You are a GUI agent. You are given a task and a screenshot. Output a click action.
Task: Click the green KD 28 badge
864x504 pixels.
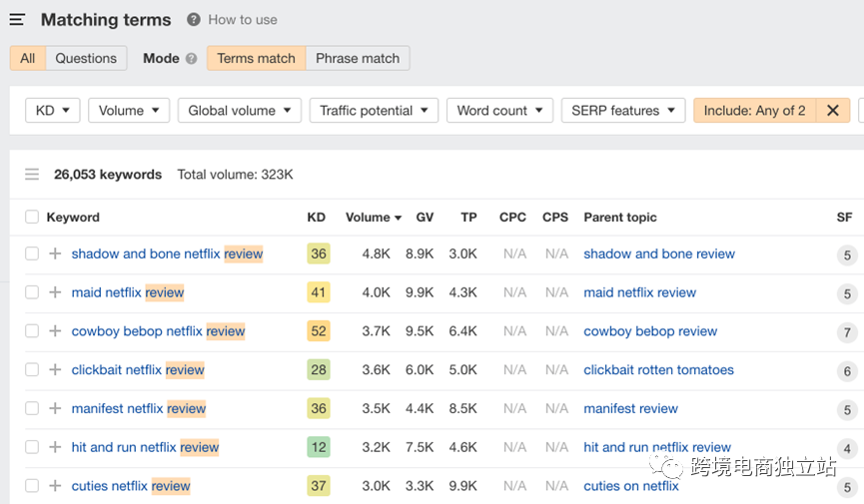coord(319,369)
